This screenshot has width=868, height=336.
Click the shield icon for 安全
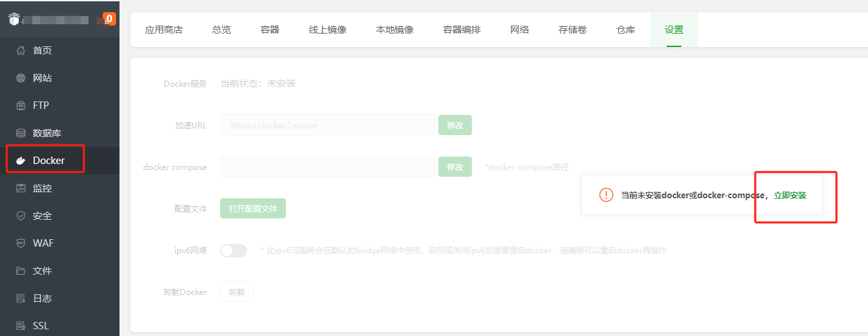click(x=21, y=216)
